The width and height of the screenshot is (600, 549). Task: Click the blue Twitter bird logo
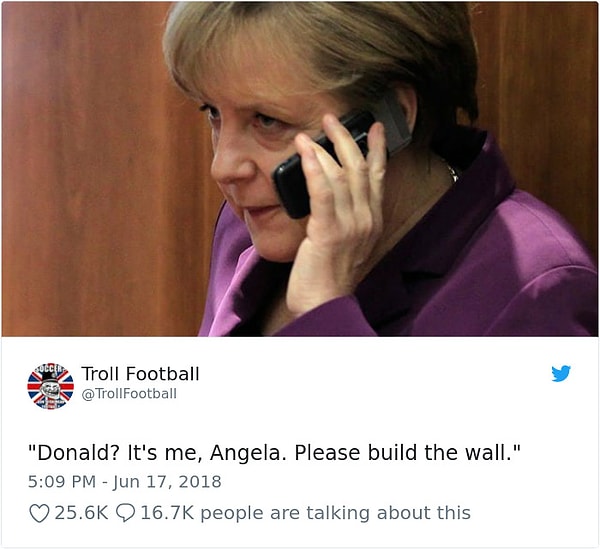[561, 373]
